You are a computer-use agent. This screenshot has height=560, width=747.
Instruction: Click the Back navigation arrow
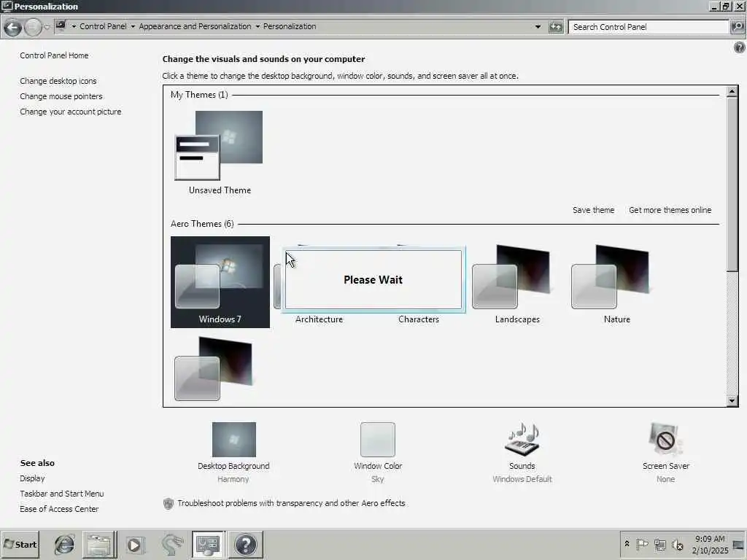tap(13, 28)
